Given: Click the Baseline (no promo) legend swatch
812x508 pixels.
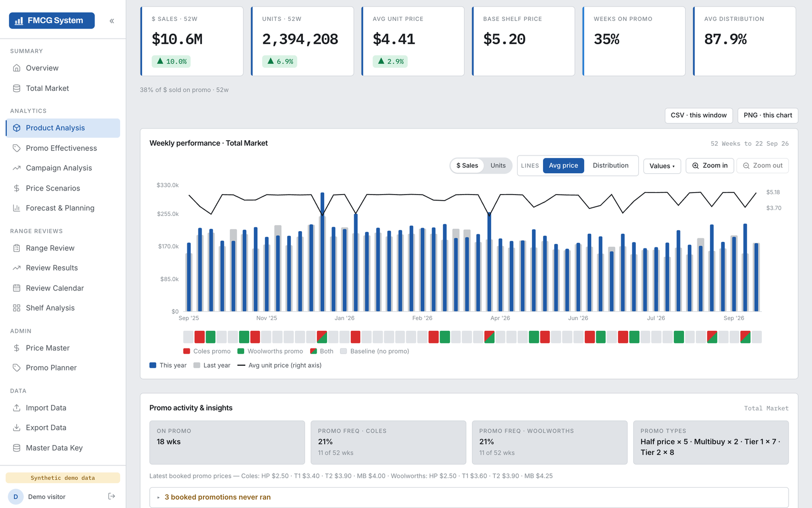Looking at the screenshot, I should coord(344,351).
